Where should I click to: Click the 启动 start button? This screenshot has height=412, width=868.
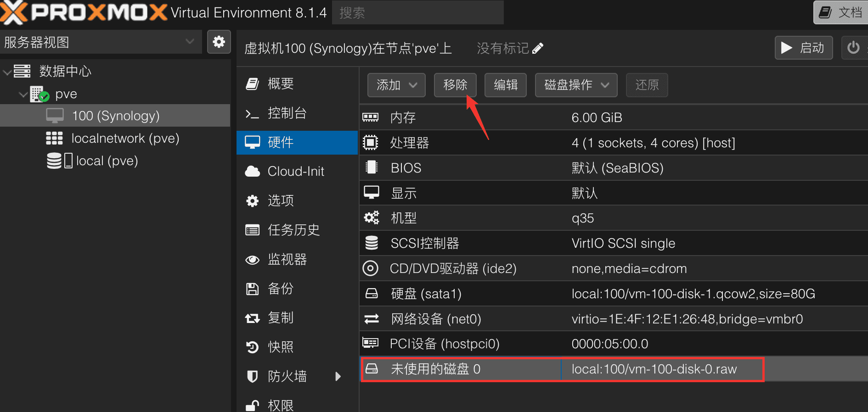click(804, 48)
